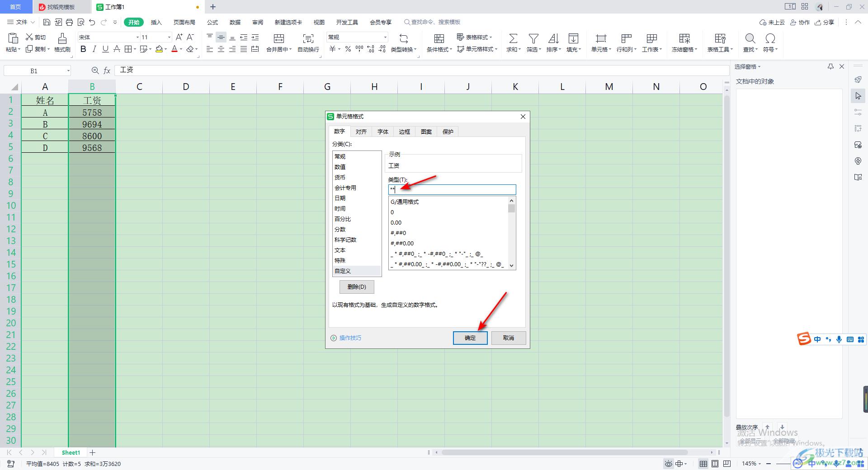Click the fill color bucket swatch
The height and width of the screenshot is (470, 868).
[x=159, y=49]
